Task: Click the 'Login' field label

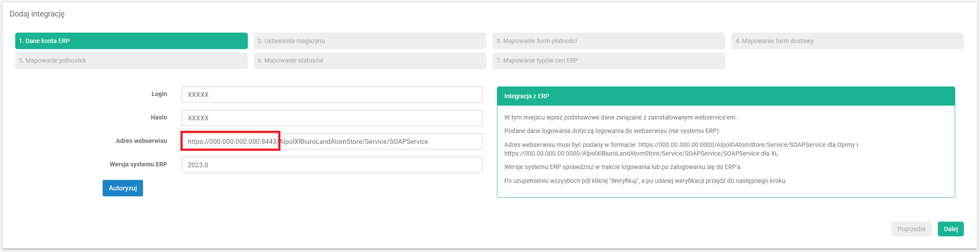Action: 159,94
